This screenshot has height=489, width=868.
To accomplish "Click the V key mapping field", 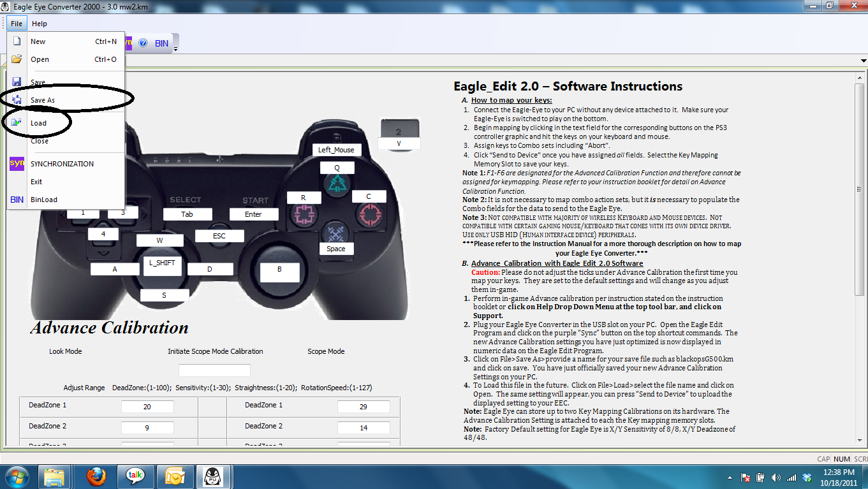I will pyautogui.click(x=399, y=143).
